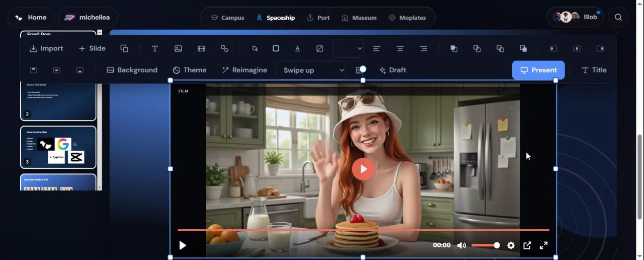Switch to the Port tab

pos(318,18)
